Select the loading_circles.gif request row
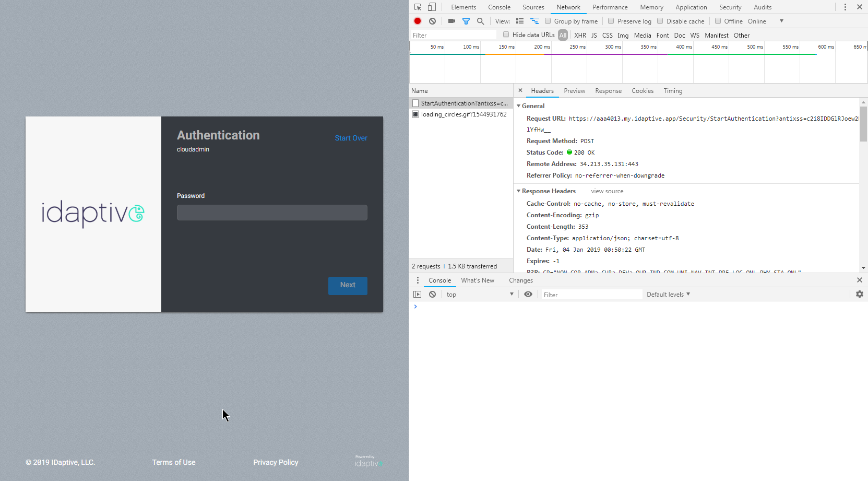 tap(461, 114)
